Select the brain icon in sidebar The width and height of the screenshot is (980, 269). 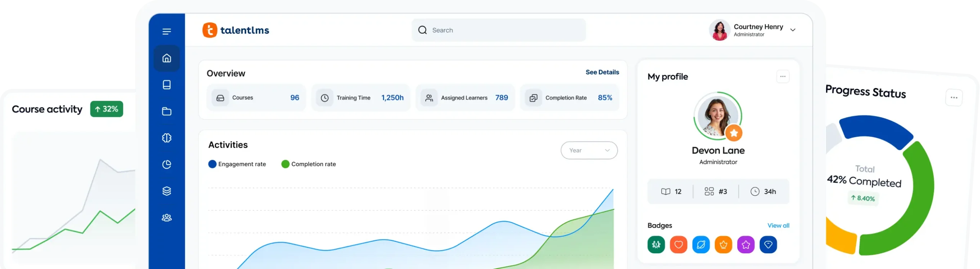tap(167, 138)
